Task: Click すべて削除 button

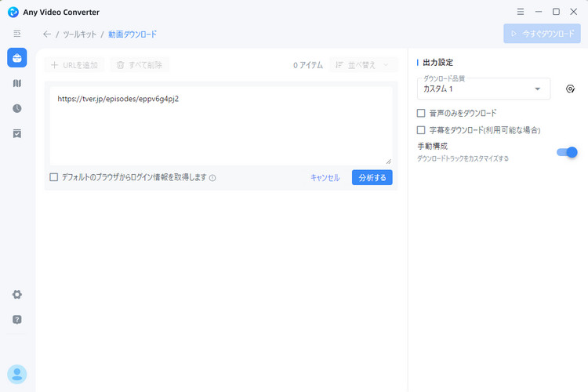Action: [x=140, y=65]
